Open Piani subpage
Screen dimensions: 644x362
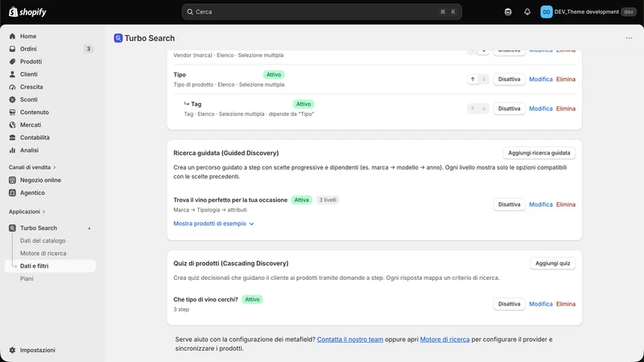[x=27, y=278]
